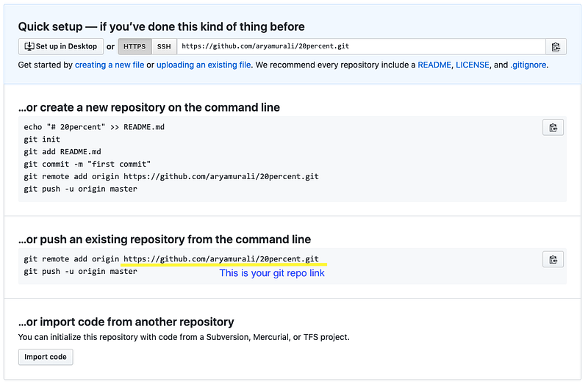
Task: Click the 'git init' command line
Action: [42, 140]
